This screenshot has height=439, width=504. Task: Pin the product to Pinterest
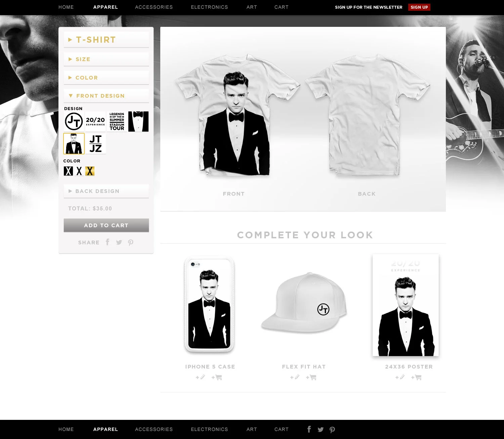[x=131, y=242]
